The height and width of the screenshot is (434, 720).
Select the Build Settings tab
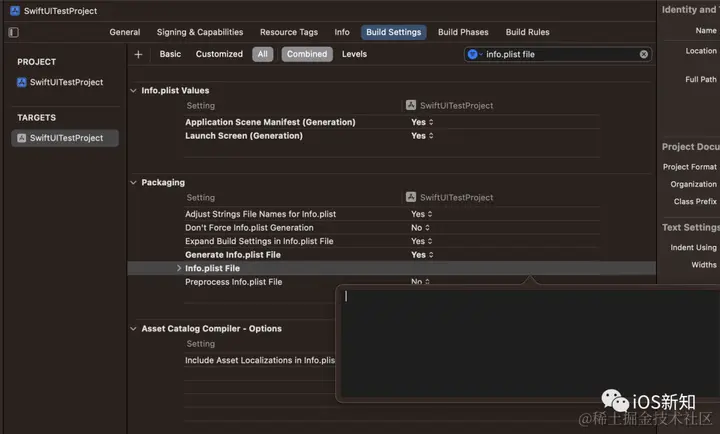click(394, 32)
